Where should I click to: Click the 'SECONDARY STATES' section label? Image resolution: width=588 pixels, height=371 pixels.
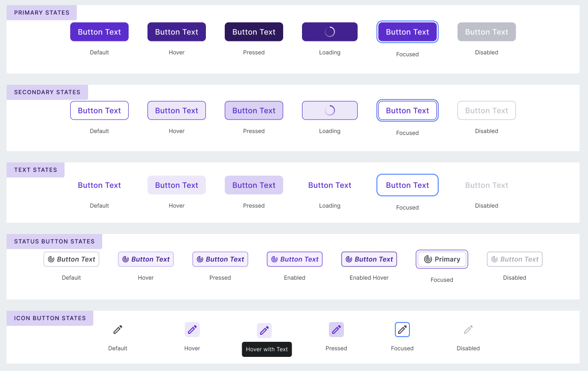coord(47,92)
